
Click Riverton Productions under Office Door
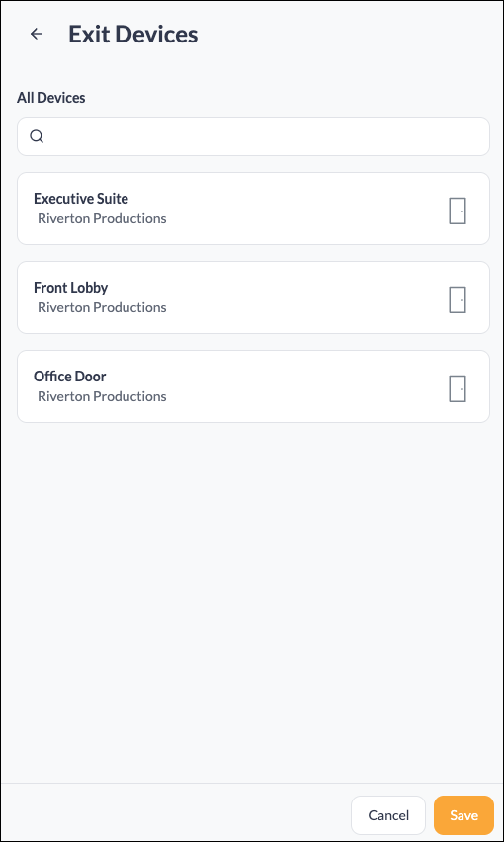tap(102, 396)
